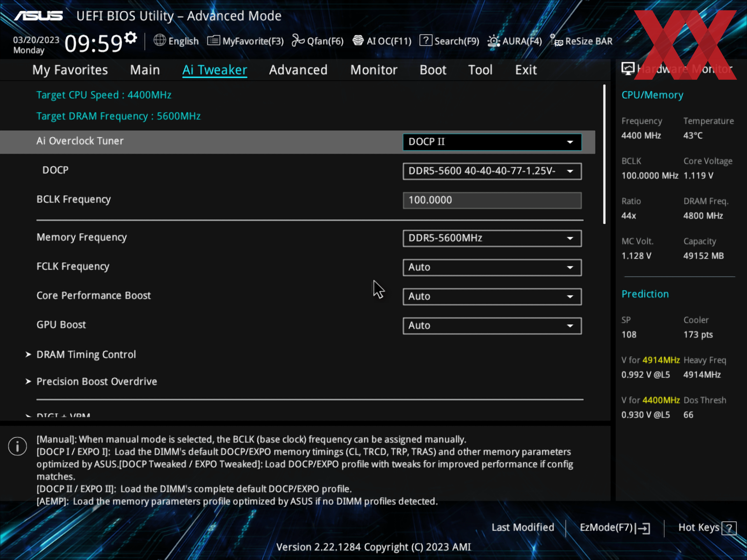Open the Memory Frequency dropdown
Image resolution: width=747 pixels, height=560 pixels.
tap(492, 238)
